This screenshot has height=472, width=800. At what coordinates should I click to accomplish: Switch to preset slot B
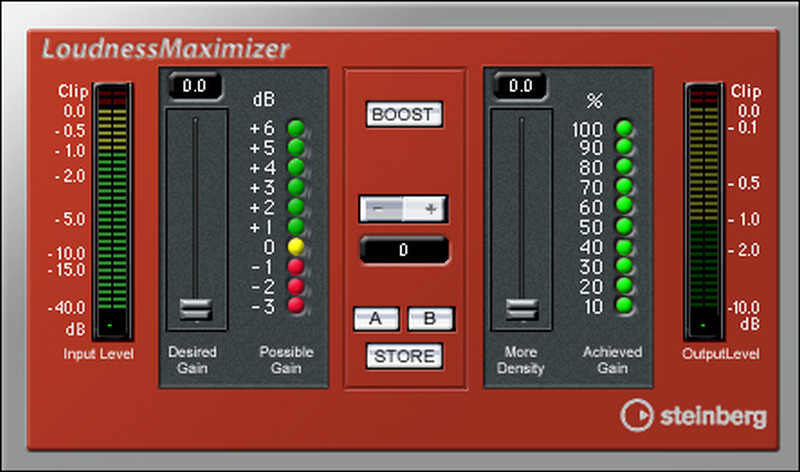click(x=430, y=319)
